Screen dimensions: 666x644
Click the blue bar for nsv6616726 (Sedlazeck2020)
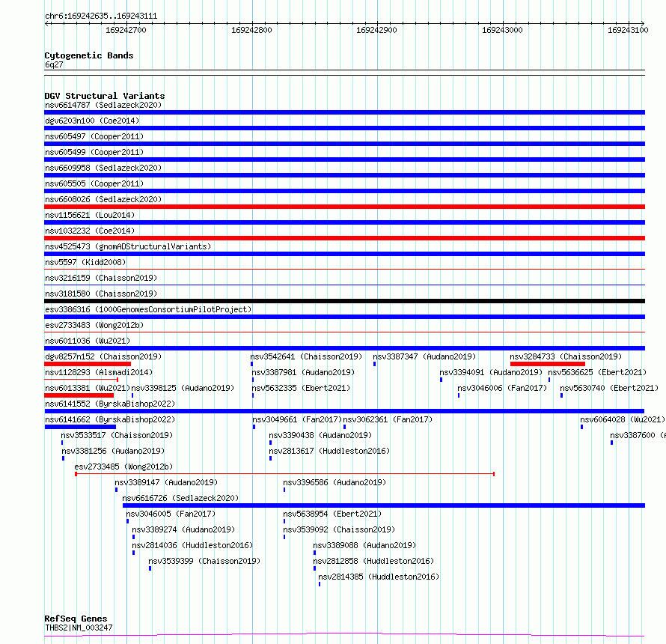[x=384, y=505]
